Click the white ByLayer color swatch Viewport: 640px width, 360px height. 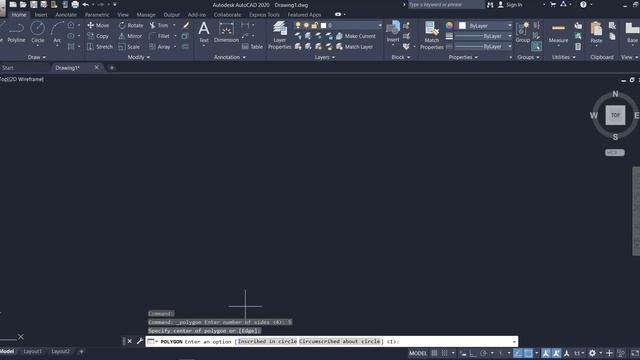(x=462, y=26)
